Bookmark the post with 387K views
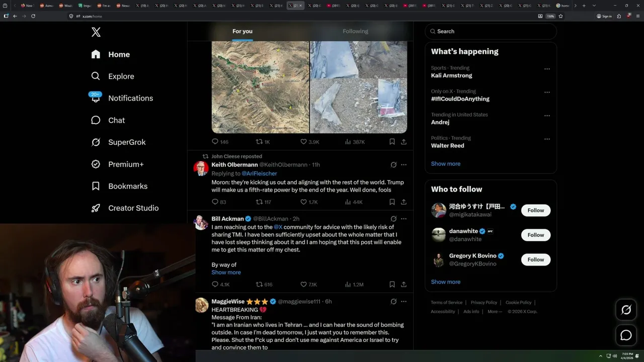The image size is (644, 362). (x=392, y=142)
